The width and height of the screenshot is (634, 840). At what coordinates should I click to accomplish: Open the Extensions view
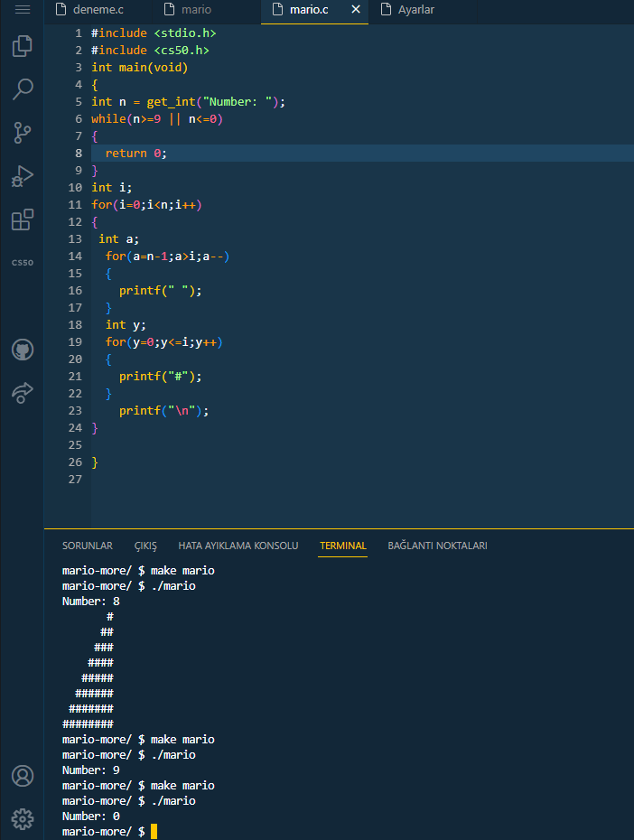pyautogui.click(x=23, y=219)
